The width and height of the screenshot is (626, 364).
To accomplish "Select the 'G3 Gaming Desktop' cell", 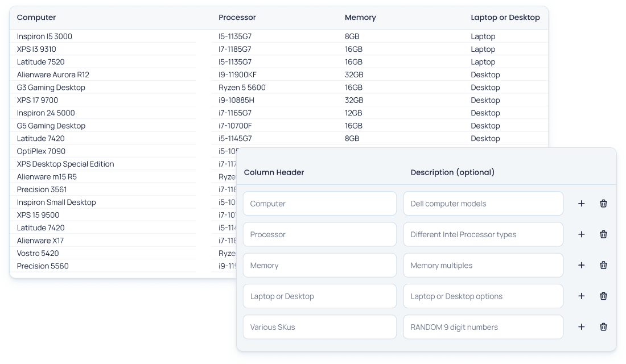I will click(x=51, y=88).
